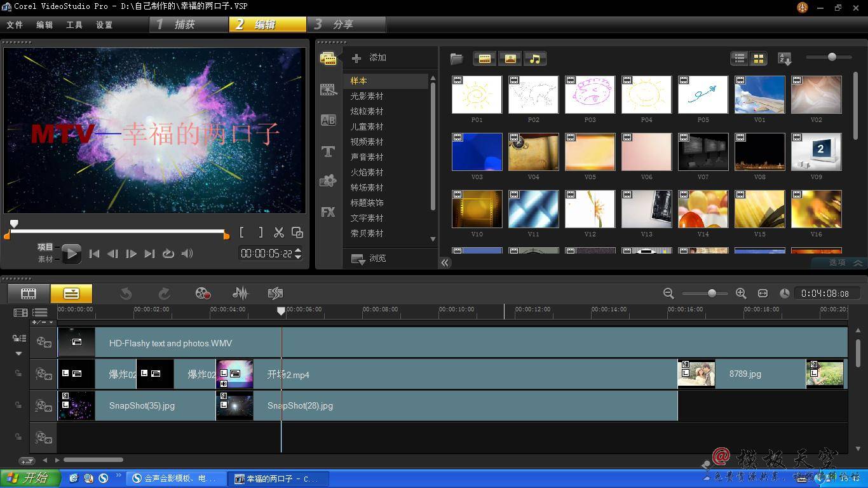Click the sort clips in library icon
This screenshot has width=868, height=488.
pyautogui.click(x=785, y=58)
